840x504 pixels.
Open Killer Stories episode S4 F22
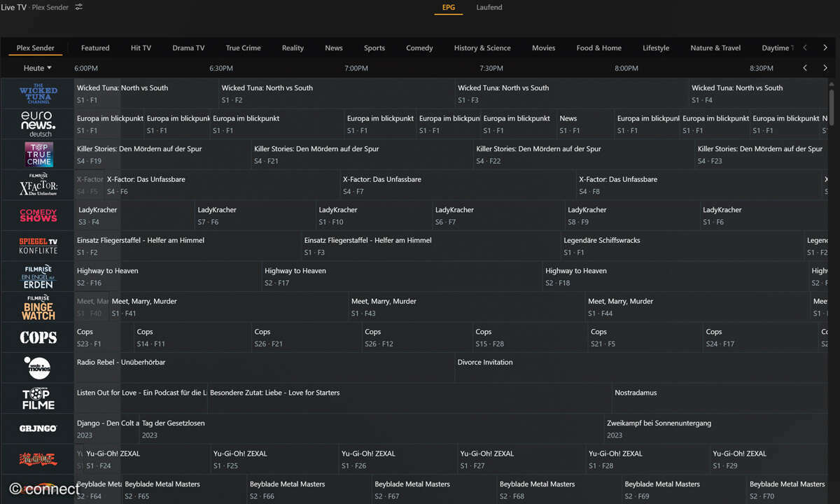pos(584,155)
